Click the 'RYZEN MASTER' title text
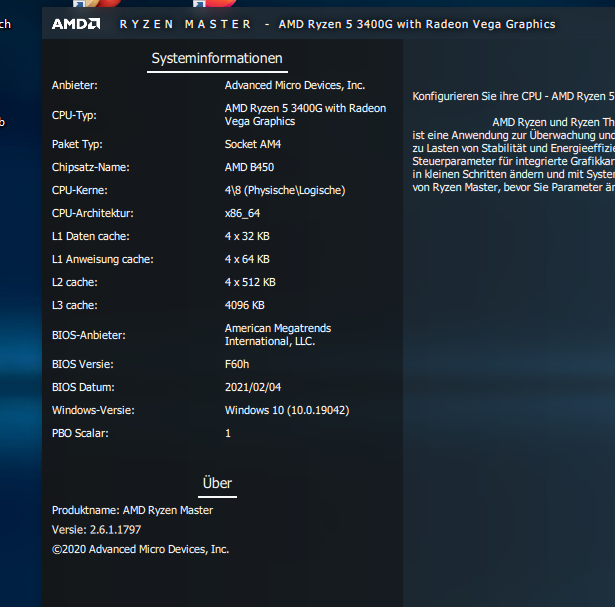Screen dimensions: 615x607 pos(185,24)
